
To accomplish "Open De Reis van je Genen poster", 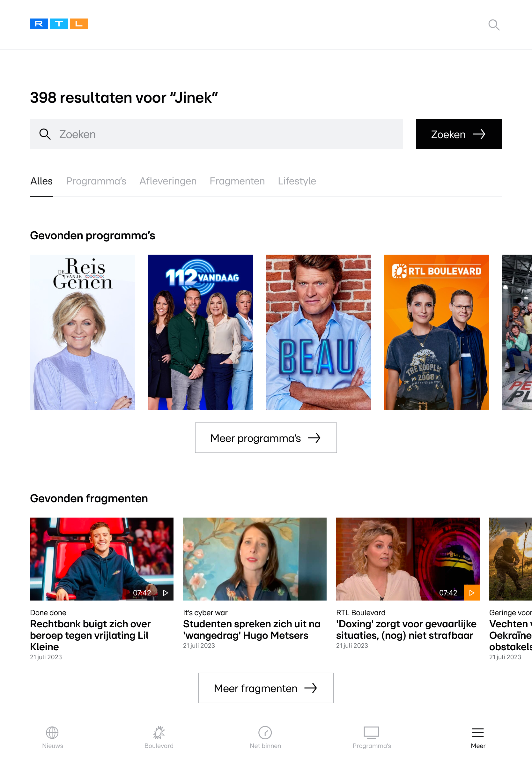I will tap(83, 332).
